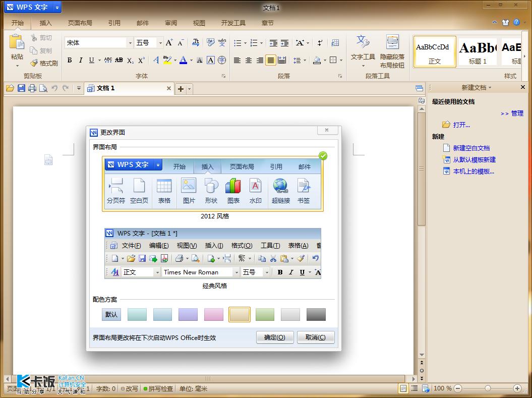
Task: Switch to the 插入 ribbon tab
Action: 45,23
